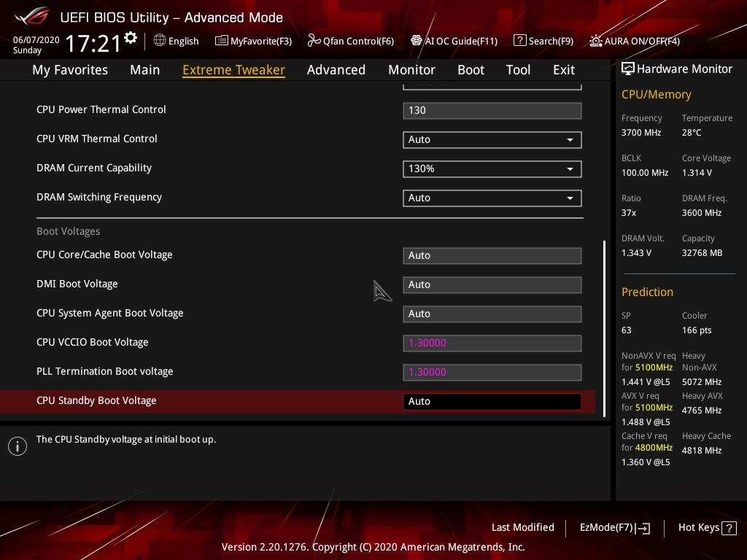Click the 32768 MB capacity value
The image size is (747, 560).
(x=703, y=253)
